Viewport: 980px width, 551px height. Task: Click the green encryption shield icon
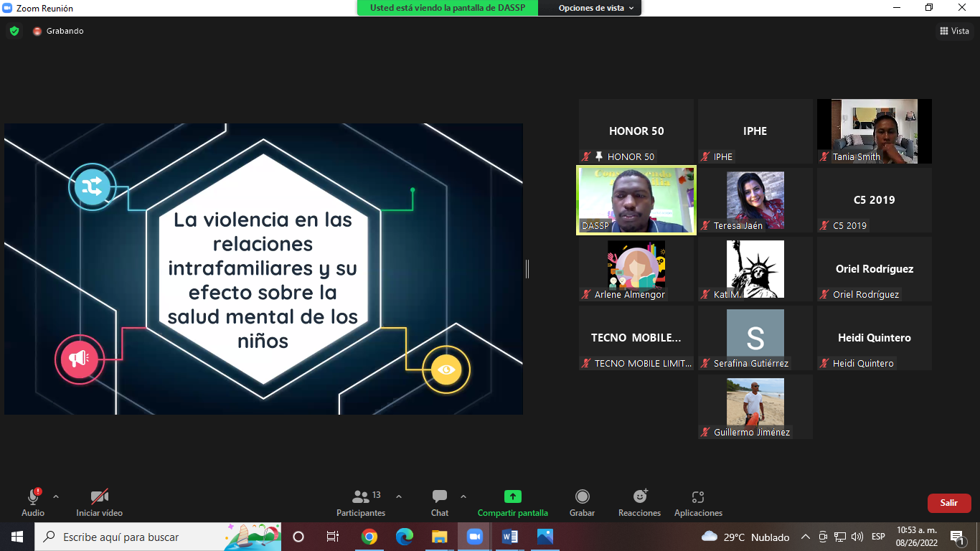pos(14,31)
